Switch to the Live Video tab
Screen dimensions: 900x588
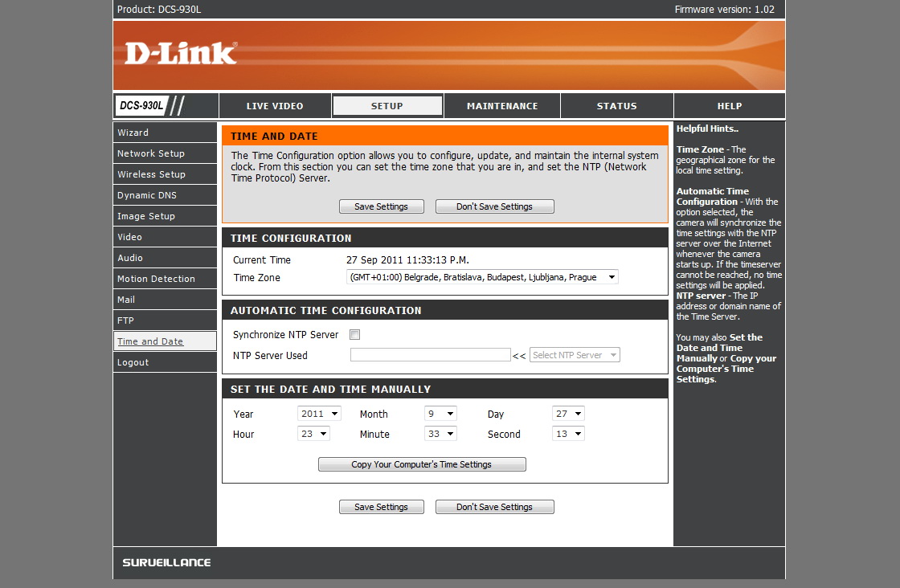(275, 106)
